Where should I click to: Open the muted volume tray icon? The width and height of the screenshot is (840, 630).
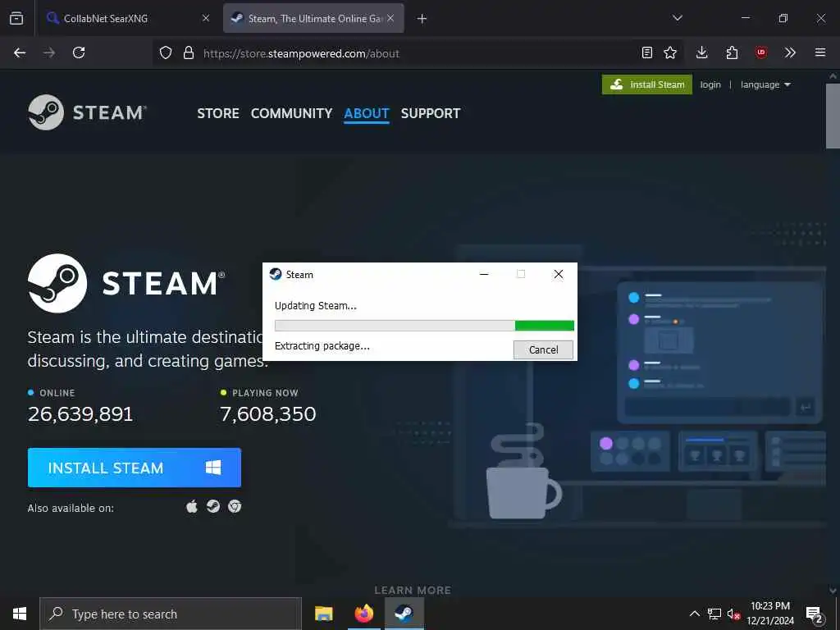733,614
